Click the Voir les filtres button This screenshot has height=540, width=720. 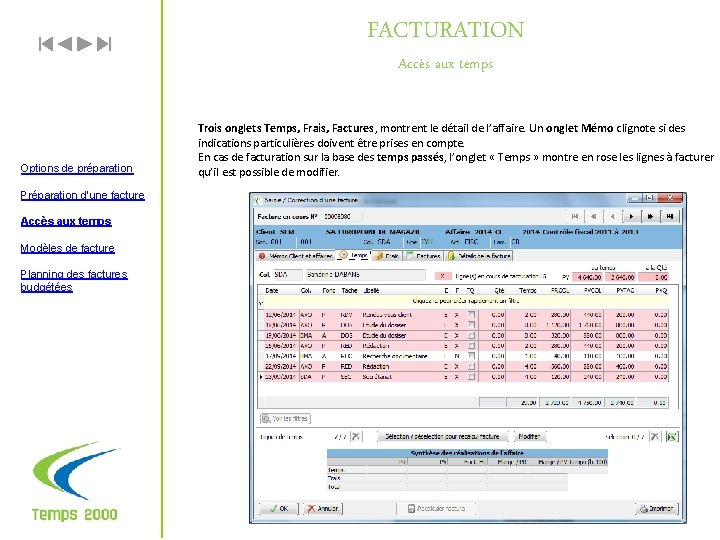tap(286, 418)
